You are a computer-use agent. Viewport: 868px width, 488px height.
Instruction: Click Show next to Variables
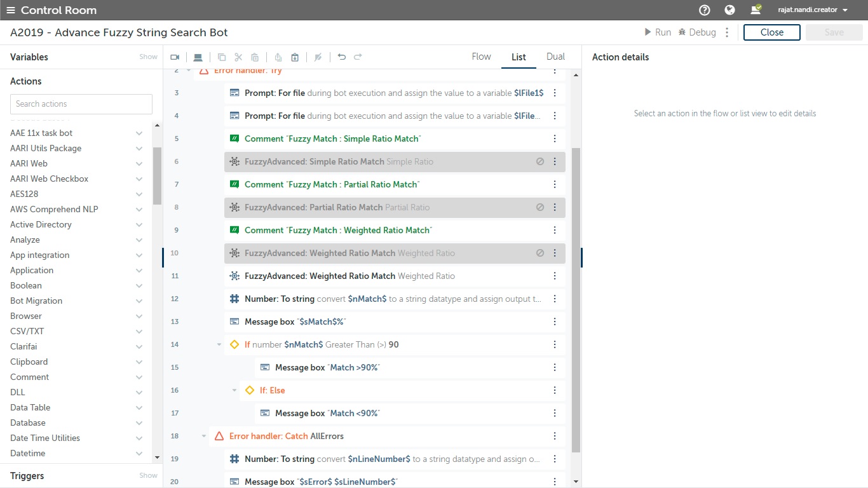[148, 57]
